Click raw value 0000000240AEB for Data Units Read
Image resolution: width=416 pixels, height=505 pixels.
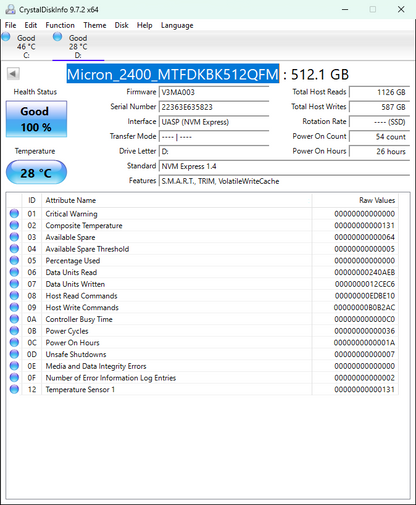point(365,272)
